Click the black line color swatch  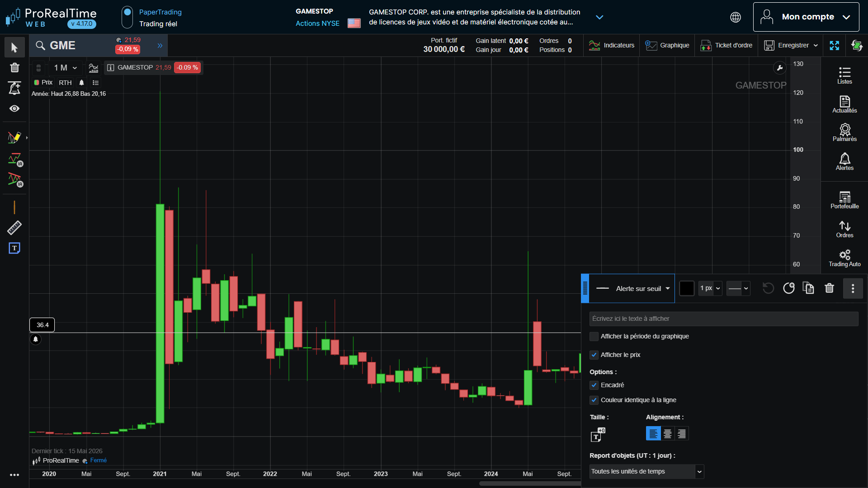(x=687, y=288)
